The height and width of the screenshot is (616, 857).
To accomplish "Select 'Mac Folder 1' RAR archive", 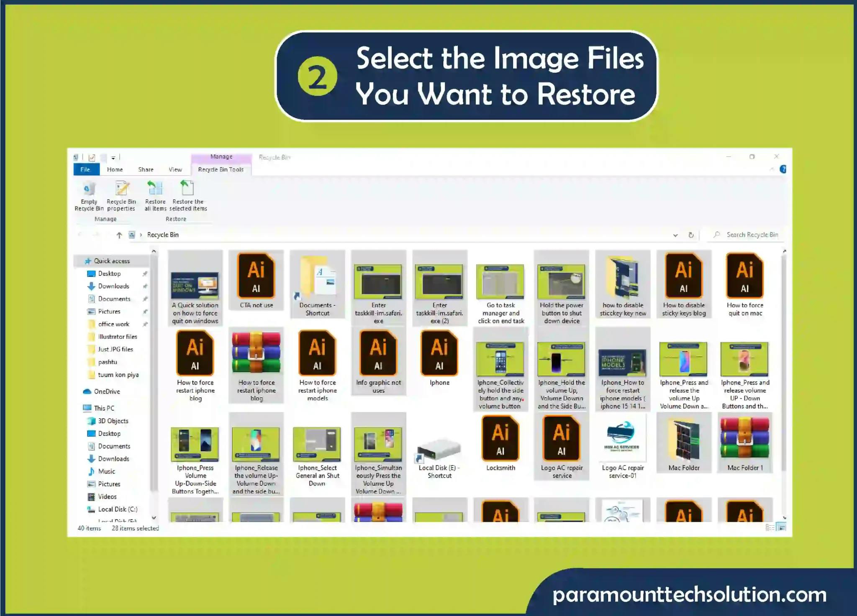I will pos(745,443).
